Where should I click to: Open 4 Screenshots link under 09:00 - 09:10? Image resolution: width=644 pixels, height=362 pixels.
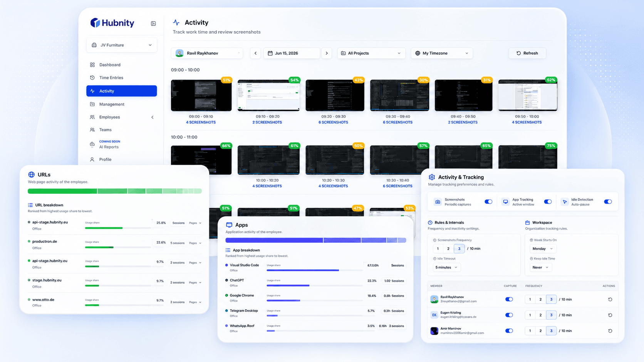point(201,122)
